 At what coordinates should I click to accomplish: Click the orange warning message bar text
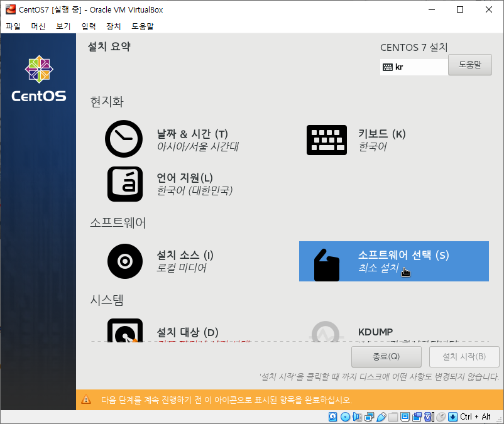tap(227, 400)
